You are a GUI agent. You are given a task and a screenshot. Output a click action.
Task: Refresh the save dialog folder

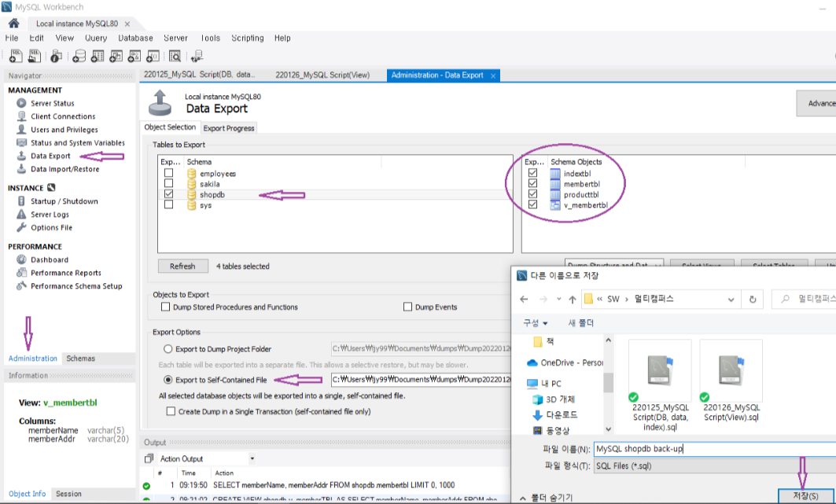[x=753, y=300]
